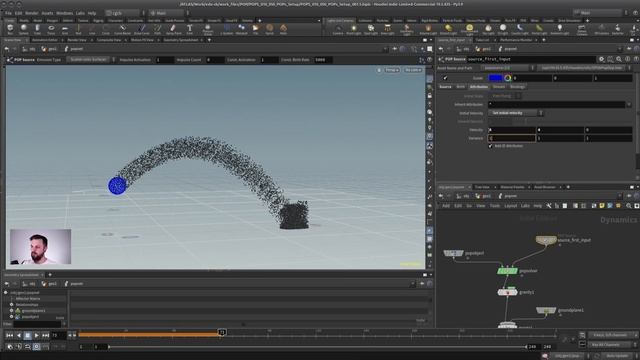Image resolution: width=640 pixels, height=360 pixels.
Task: Open the Initial Velocity dropdown
Action: (x=516, y=113)
